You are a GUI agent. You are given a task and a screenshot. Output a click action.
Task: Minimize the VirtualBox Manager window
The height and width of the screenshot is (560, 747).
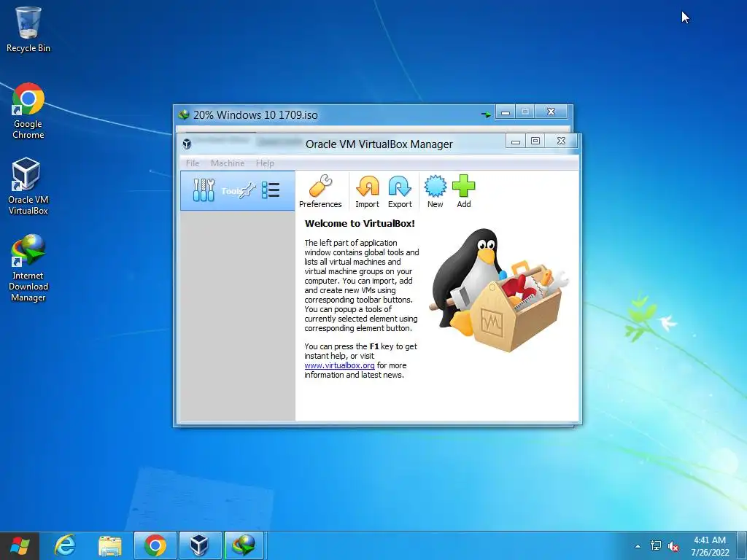(516, 141)
